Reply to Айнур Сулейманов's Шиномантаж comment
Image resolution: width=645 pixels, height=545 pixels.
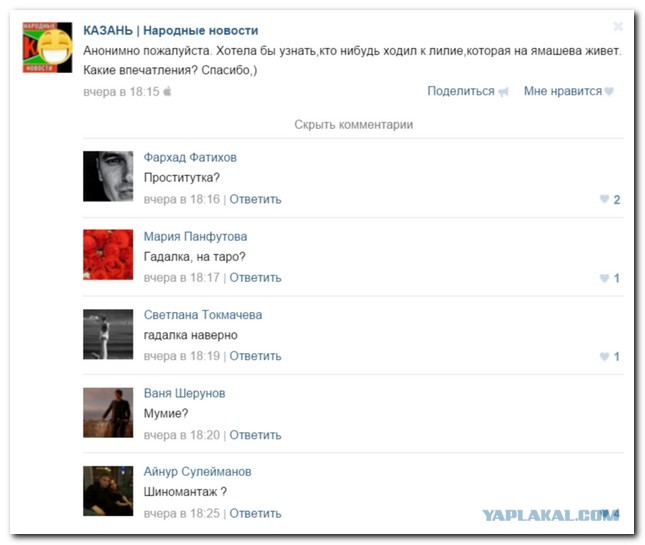tap(255, 513)
